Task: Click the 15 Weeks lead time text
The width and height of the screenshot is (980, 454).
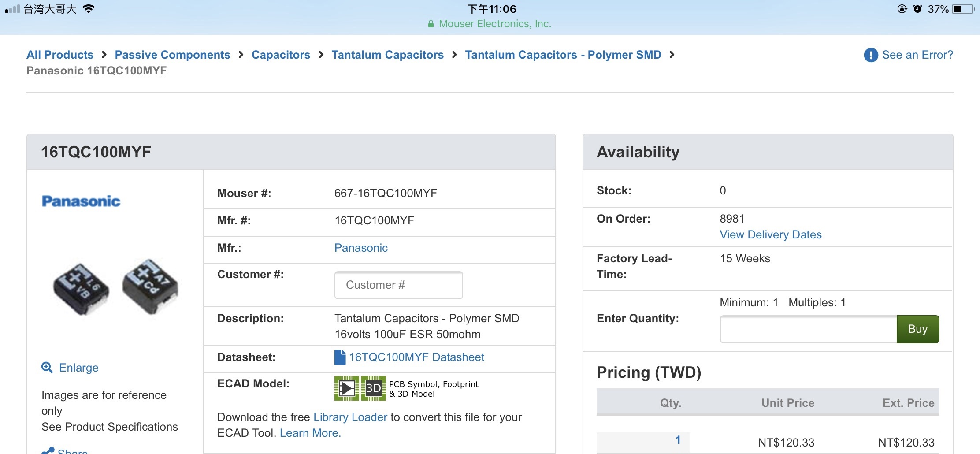Action: [x=745, y=258]
